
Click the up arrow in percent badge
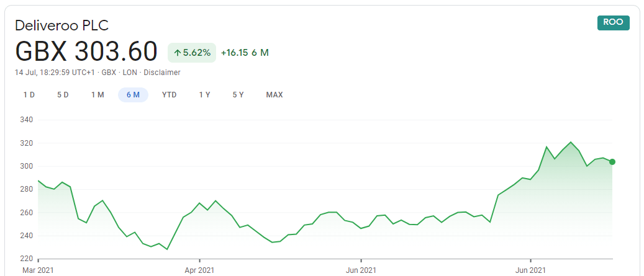(x=178, y=53)
